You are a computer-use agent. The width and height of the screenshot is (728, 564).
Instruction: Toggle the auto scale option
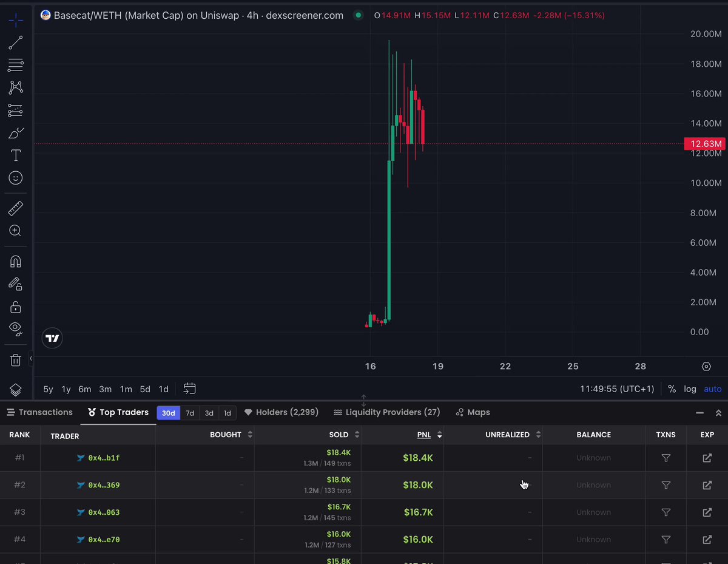pyautogui.click(x=713, y=389)
